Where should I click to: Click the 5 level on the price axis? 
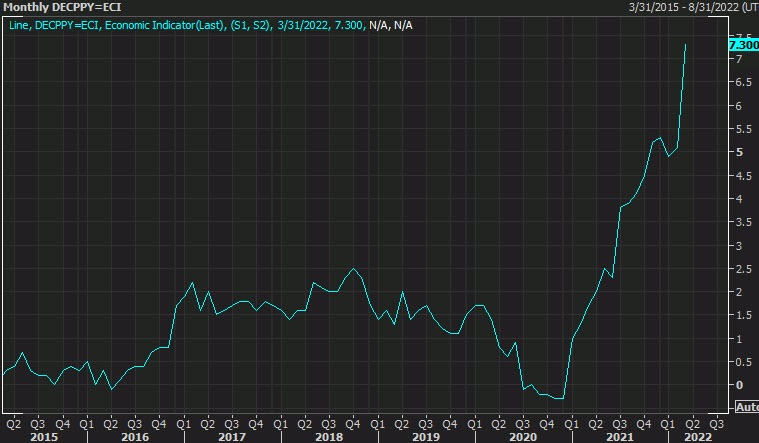click(x=740, y=153)
